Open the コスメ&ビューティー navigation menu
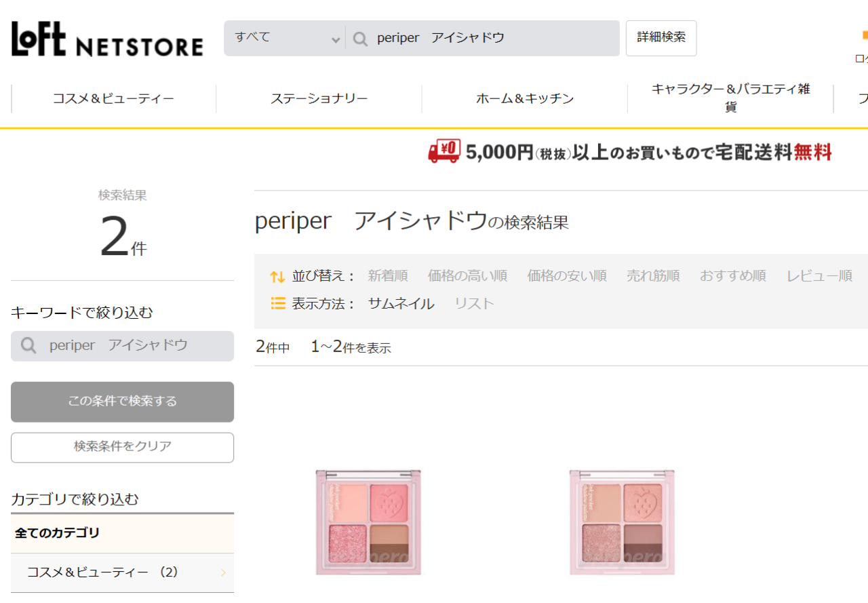 pyautogui.click(x=113, y=98)
